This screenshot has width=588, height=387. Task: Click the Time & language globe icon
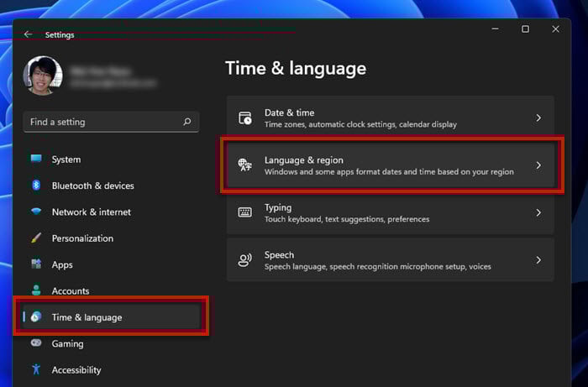pyautogui.click(x=36, y=317)
